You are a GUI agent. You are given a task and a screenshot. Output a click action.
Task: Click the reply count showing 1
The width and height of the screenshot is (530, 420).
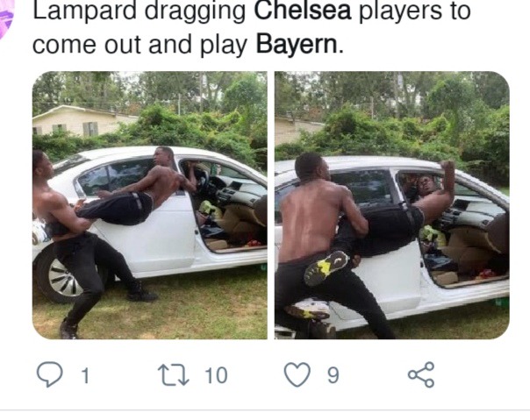click(85, 375)
